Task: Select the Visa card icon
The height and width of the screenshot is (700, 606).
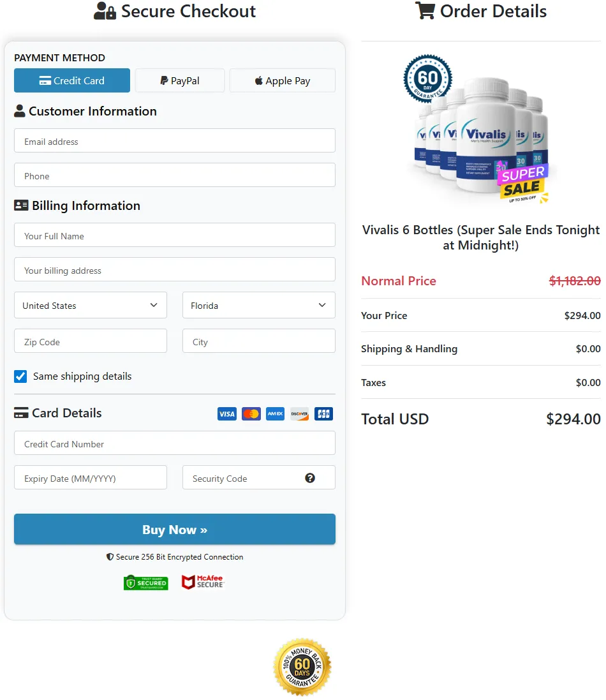Action: click(226, 413)
